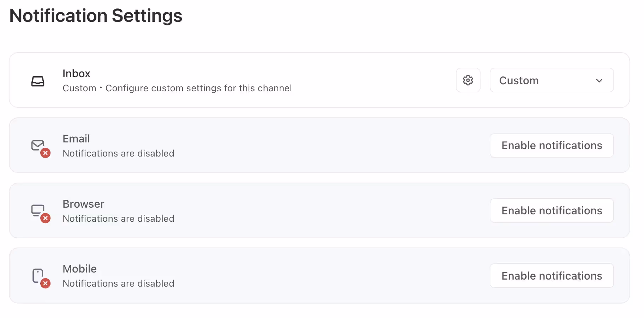Enable notifications for the Email channel
The width and height of the screenshot is (644, 318).
tap(551, 145)
